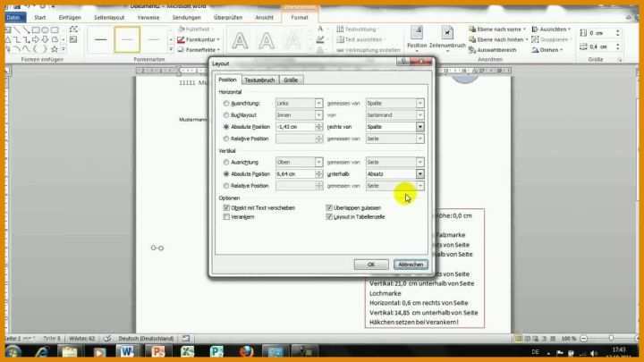Image resolution: width=644 pixels, height=362 pixels.
Task: Click the horizontal absolute position value field
Action: click(295, 127)
